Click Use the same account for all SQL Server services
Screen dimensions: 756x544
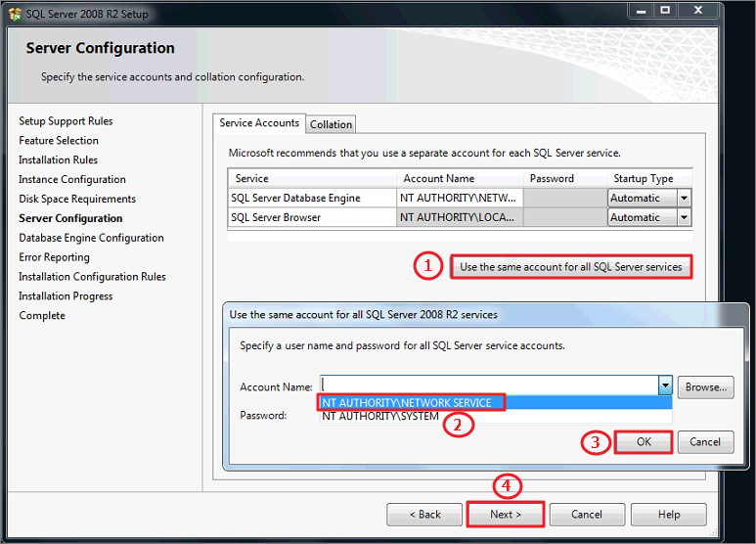(x=571, y=267)
